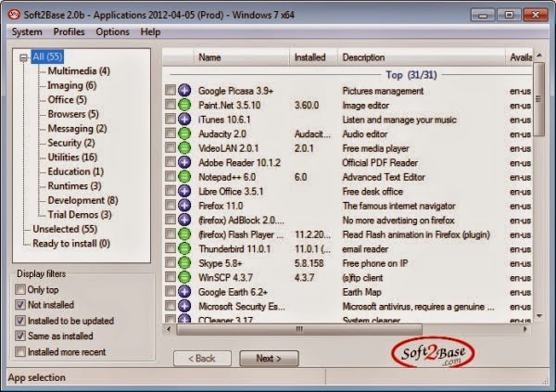Click the plus icon beside Google Earth 6.2+
Screen dimensions: 556x392
tap(184, 291)
